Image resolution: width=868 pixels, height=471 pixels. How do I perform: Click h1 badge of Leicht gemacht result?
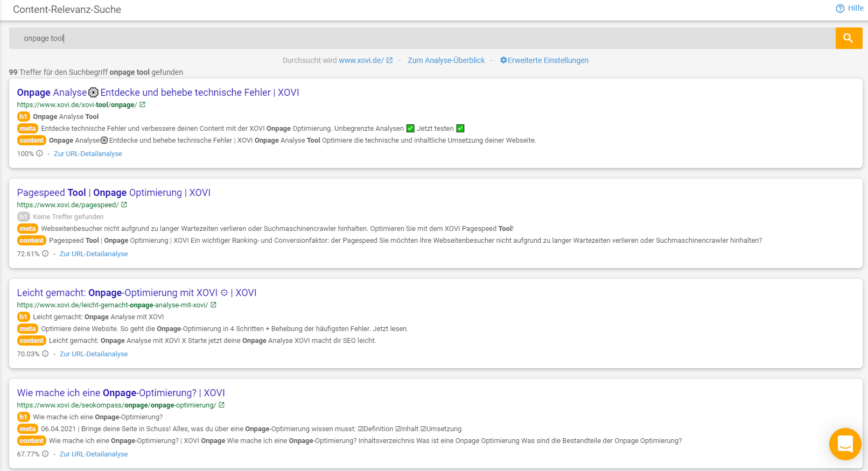23,317
